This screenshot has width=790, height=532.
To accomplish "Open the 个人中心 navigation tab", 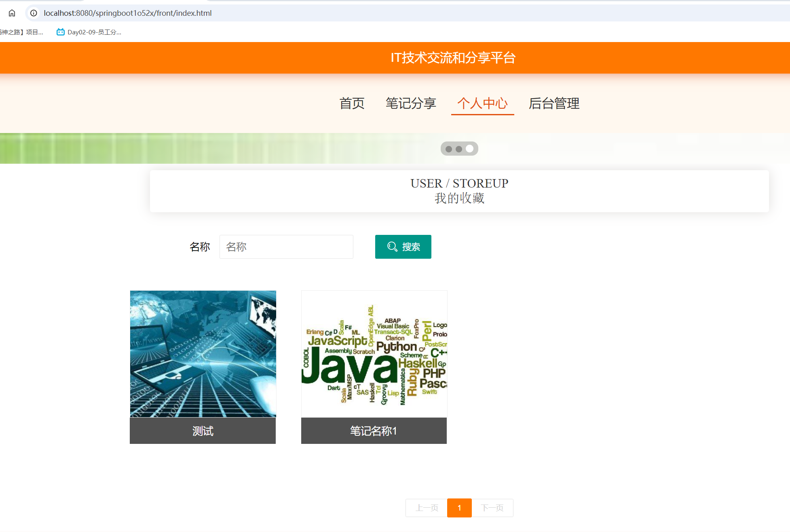I will pos(482,103).
